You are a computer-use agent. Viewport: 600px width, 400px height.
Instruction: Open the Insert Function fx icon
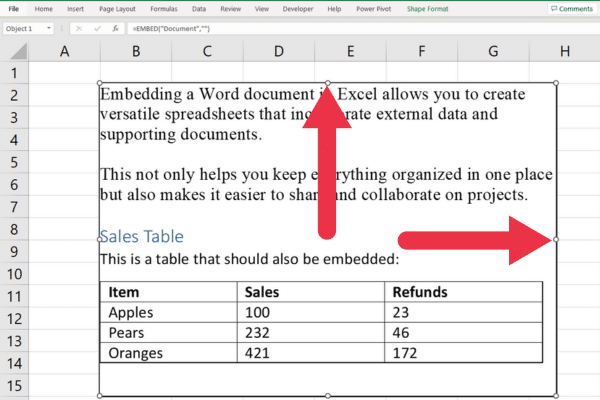pyautogui.click(x=115, y=28)
